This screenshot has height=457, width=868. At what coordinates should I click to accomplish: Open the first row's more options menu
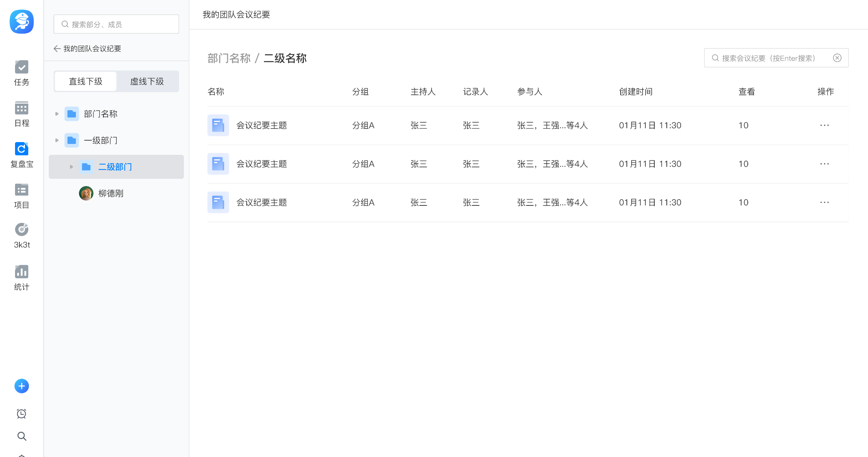coord(824,125)
